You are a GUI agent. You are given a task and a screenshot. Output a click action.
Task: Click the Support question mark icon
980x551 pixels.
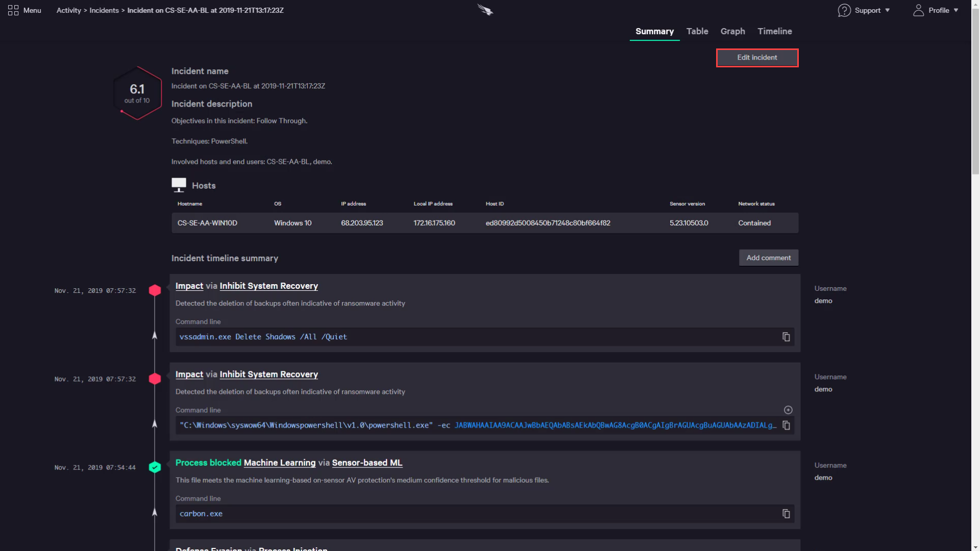[844, 10]
